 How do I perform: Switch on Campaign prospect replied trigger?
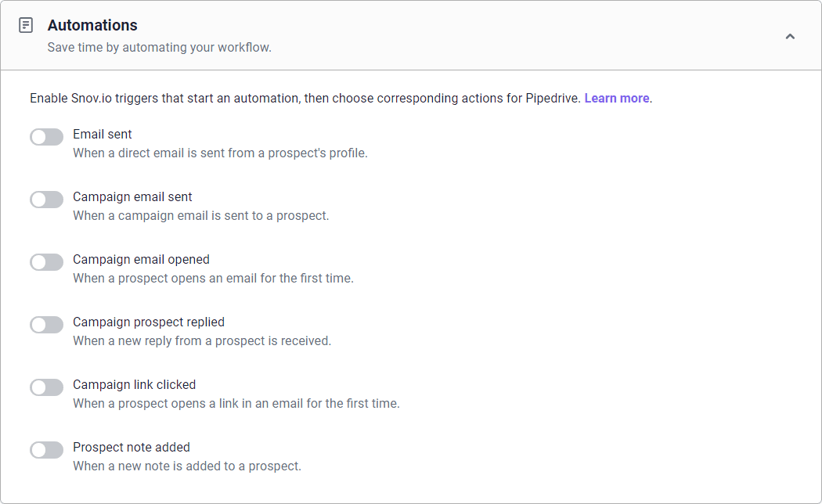click(46, 326)
